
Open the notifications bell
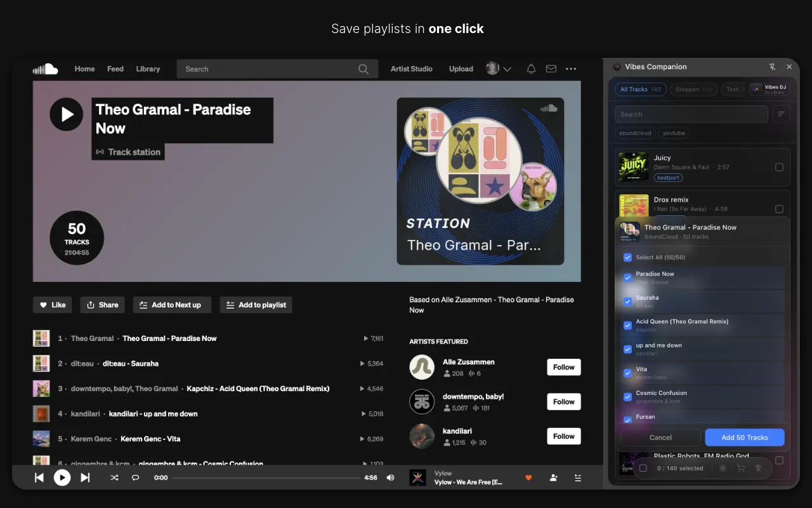(x=532, y=69)
